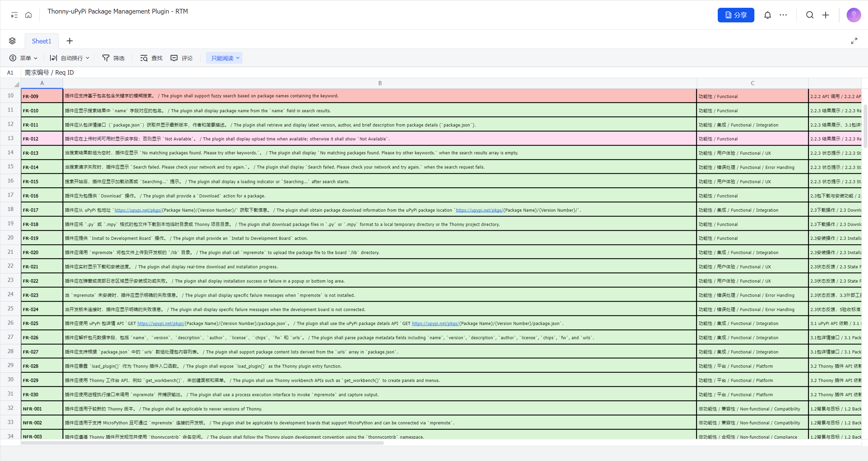Enter fullscreen with expand arrows icon
Image resolution: width=868 pixels, height=461 pixels.
point(854,41)
